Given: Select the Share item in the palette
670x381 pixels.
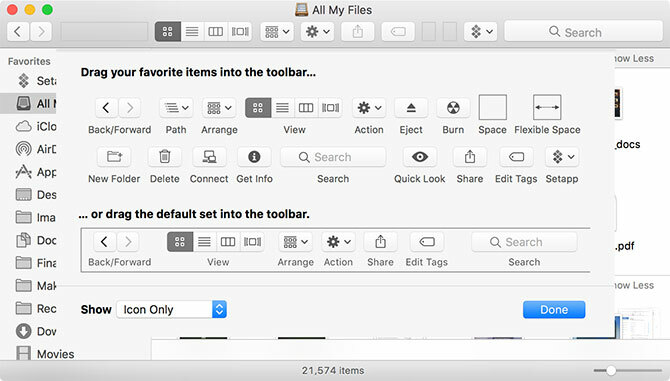Looking at the screenshot, I should pyautogui.click(x=470, y=157).
